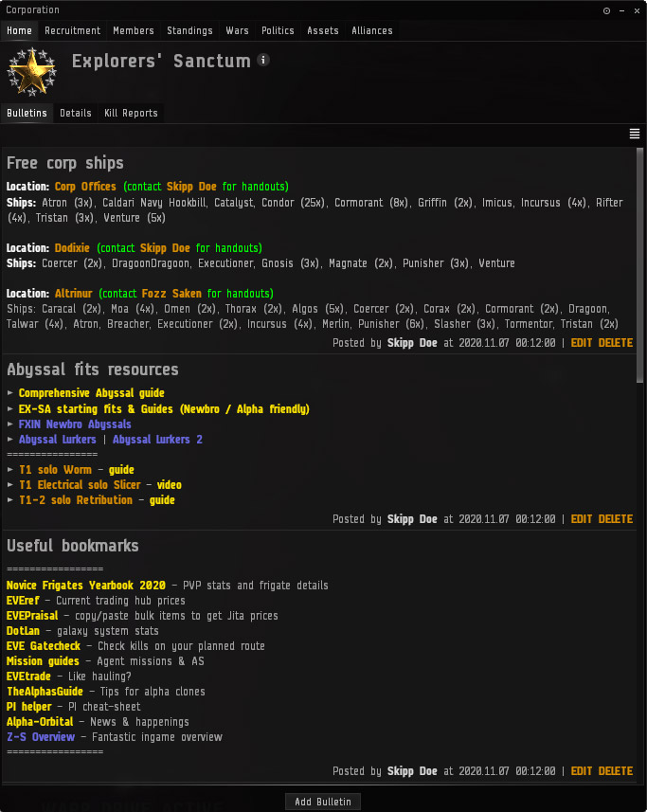The width and height of the screenshot is (647, 812).
Task: Click the circular pin icon in title bar
Action: [x=606, y=10]
